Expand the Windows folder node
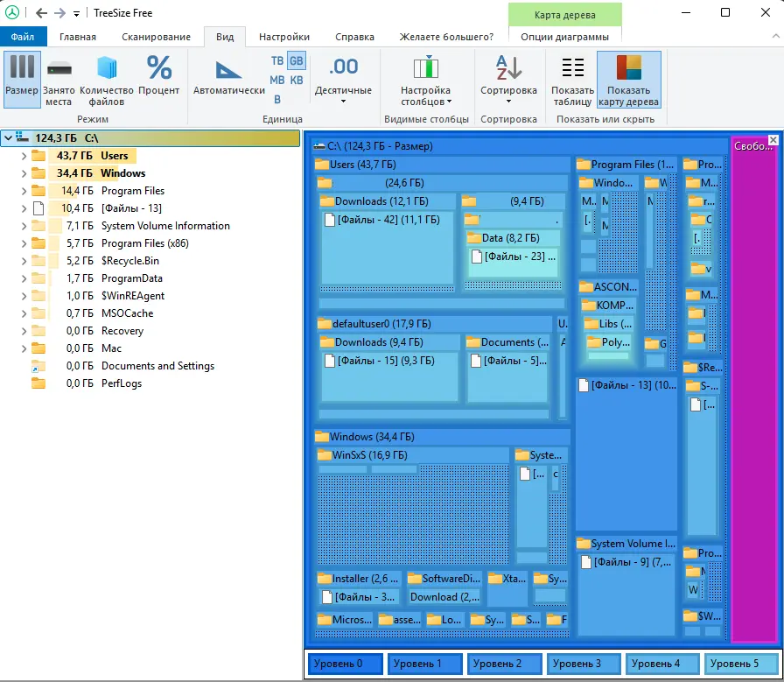 pos(24,173)
